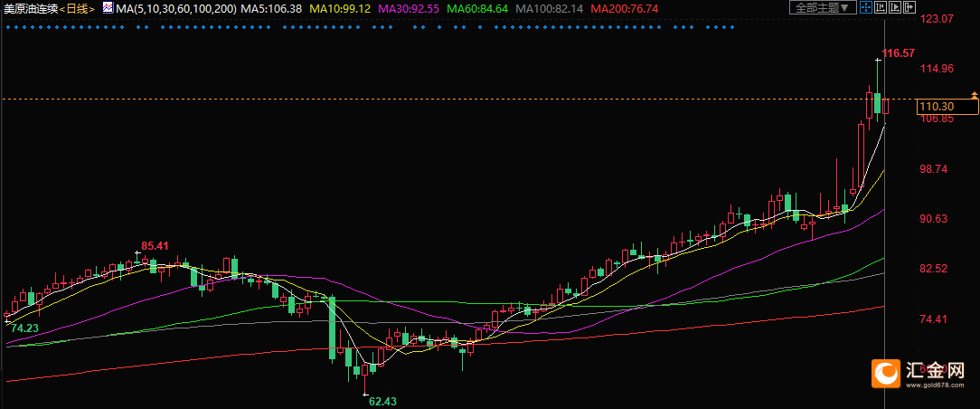
Task: Click the MA5:106.38 value
Action: [x=272, y=9]
